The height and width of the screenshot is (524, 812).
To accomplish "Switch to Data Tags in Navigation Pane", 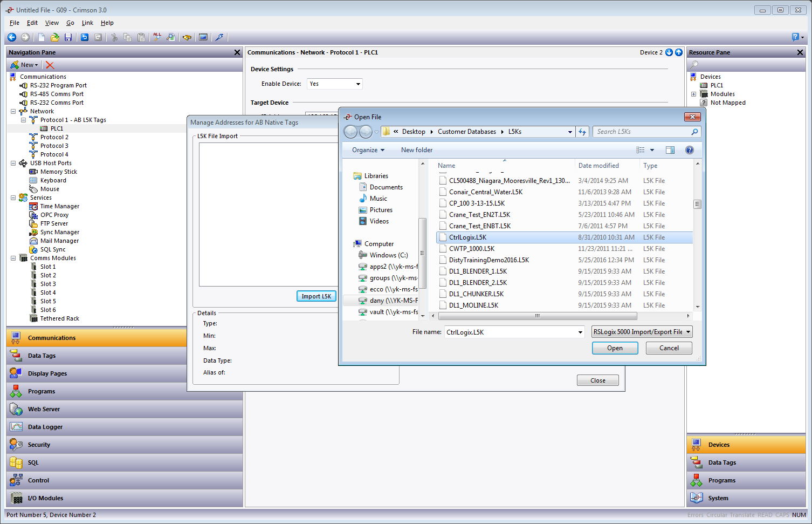I will click(x=125, y=356).
